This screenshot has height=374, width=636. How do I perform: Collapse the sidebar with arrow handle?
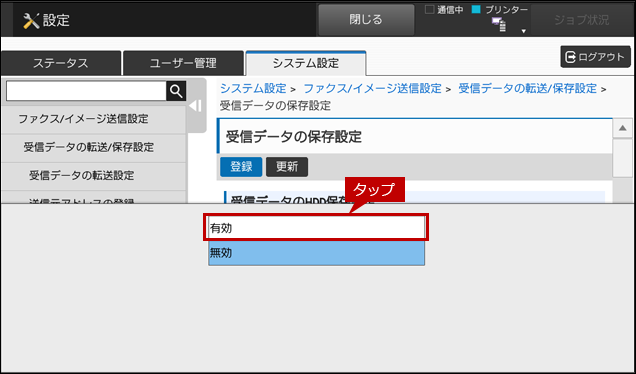(196, 106)
